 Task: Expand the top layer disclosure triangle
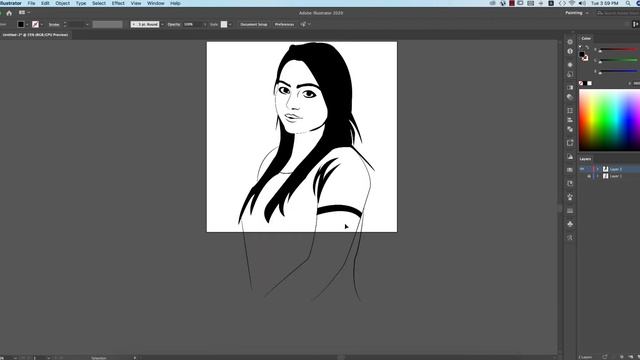coord(598,169)
